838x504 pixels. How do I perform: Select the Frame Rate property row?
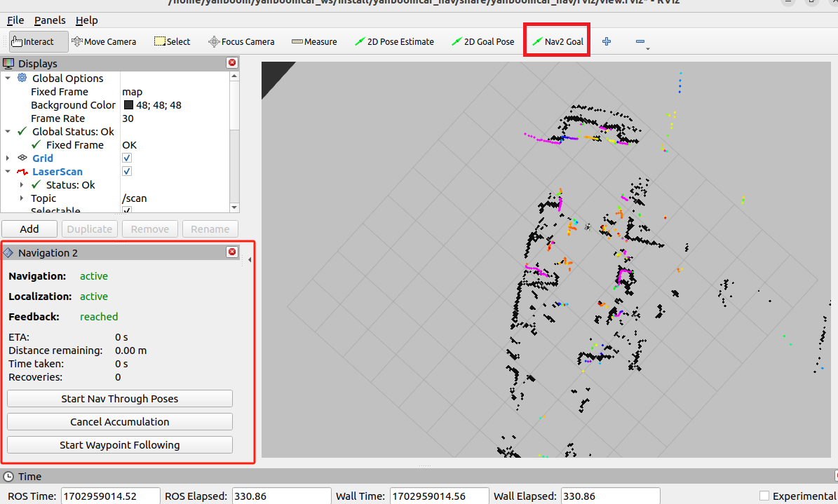116,118
